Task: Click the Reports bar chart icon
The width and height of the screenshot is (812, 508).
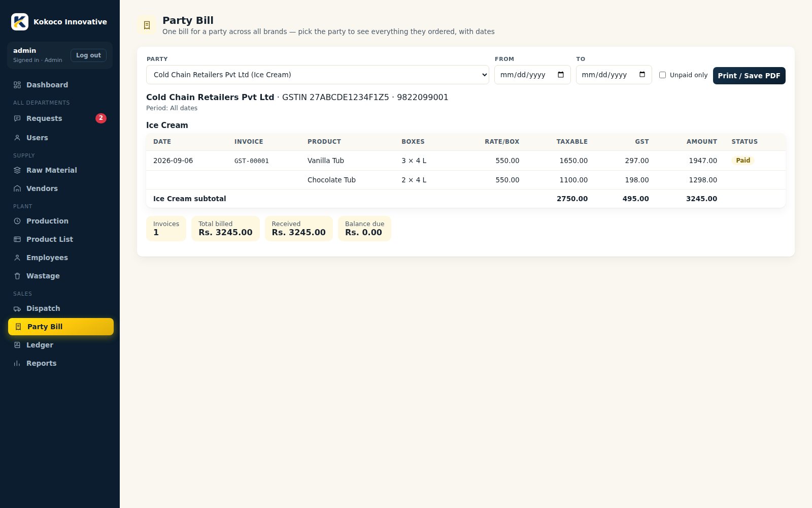Action: coord(17,363)
